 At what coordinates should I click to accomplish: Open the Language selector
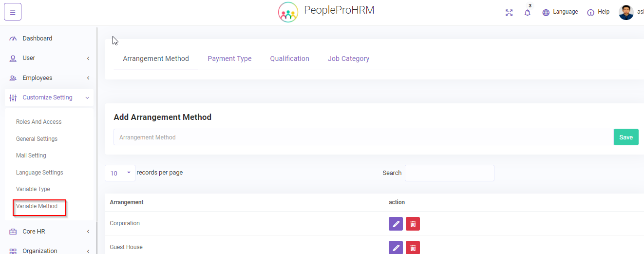point(560,12)
